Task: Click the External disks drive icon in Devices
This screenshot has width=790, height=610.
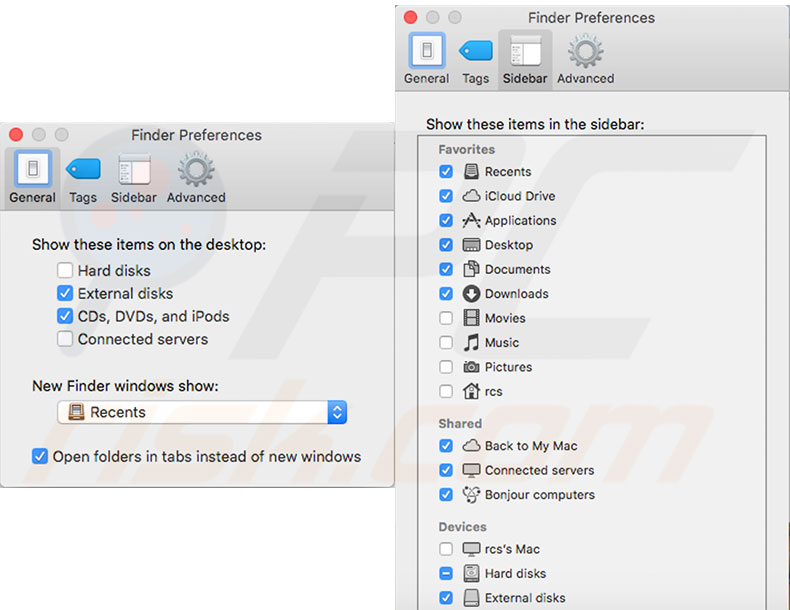Action: 471,598
